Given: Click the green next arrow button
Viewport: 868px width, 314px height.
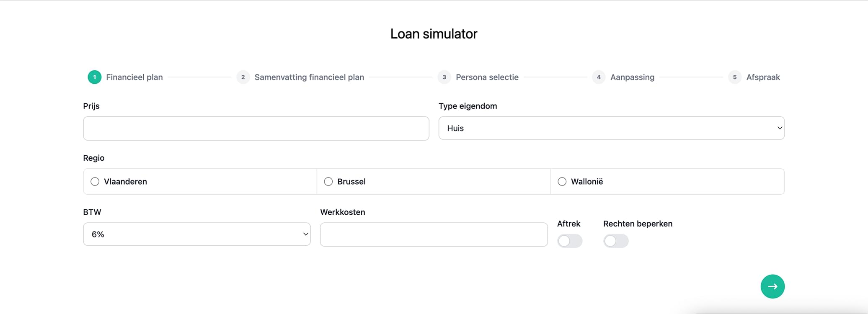Looking at the screenshot, I should [x=772, y=286].
